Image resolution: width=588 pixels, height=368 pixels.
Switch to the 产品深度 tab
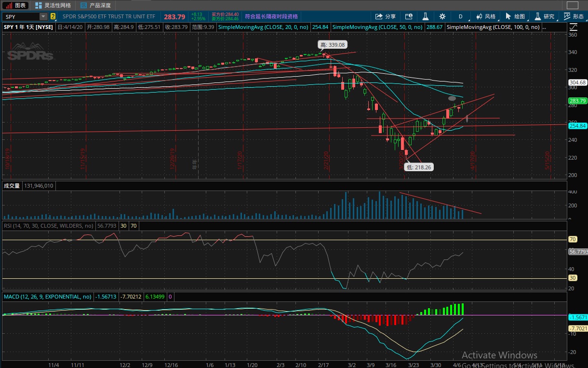pyautogui.click(x=95, y=5)
